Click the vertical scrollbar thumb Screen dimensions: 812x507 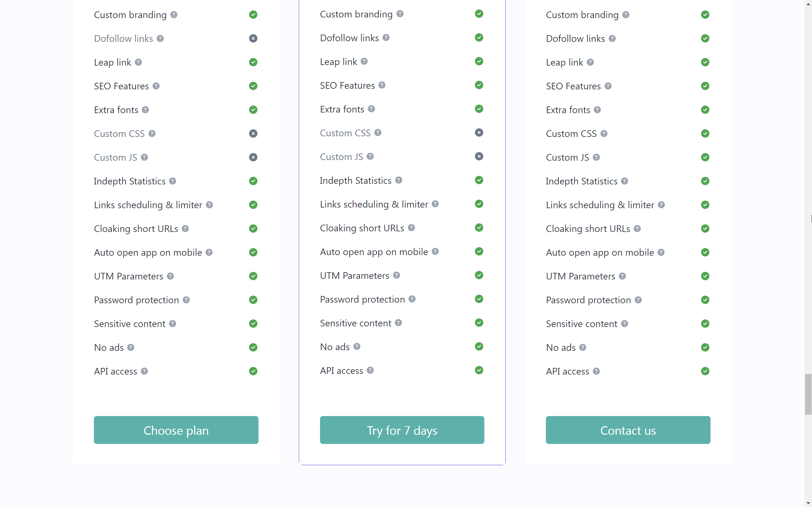(808, 394)
